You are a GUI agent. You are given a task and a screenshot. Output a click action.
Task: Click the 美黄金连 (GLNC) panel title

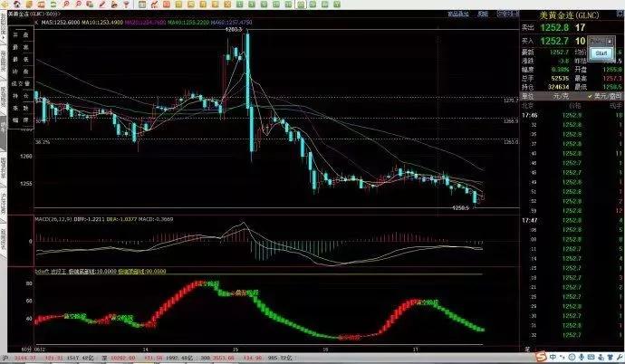coord(569,15)
